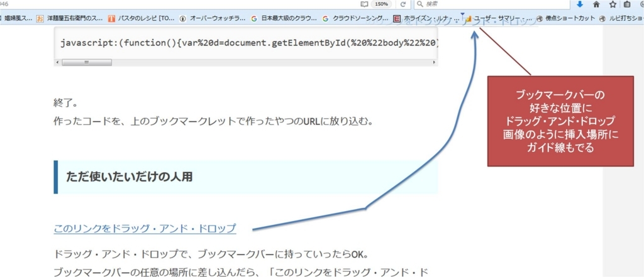644x277 pixels.
Task: Click globe icon beside 傍点ショートカット
Action: coord(540,18)
